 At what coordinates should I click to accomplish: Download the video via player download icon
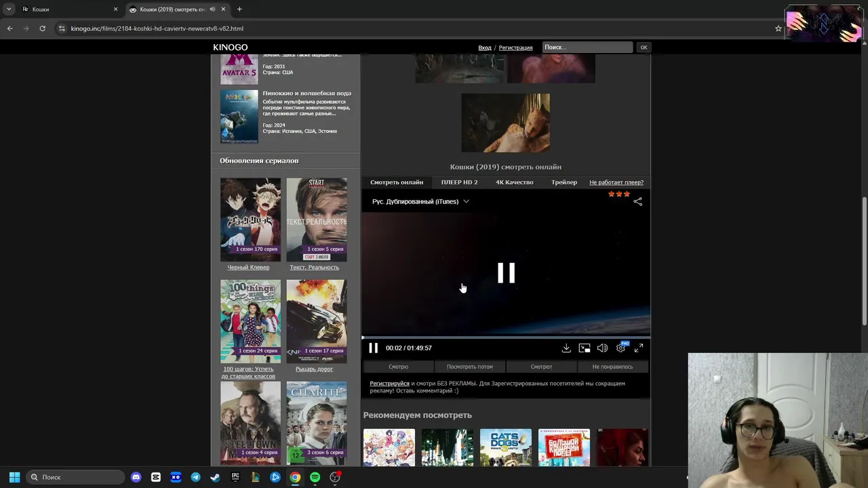coord(566,348)
